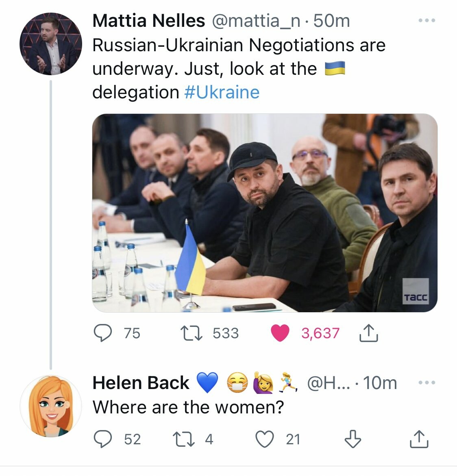Share Mattia Nelles' tweet
The width and height of the screenshot is (457, 476).
pyautogui.click(x=369, y=333)
